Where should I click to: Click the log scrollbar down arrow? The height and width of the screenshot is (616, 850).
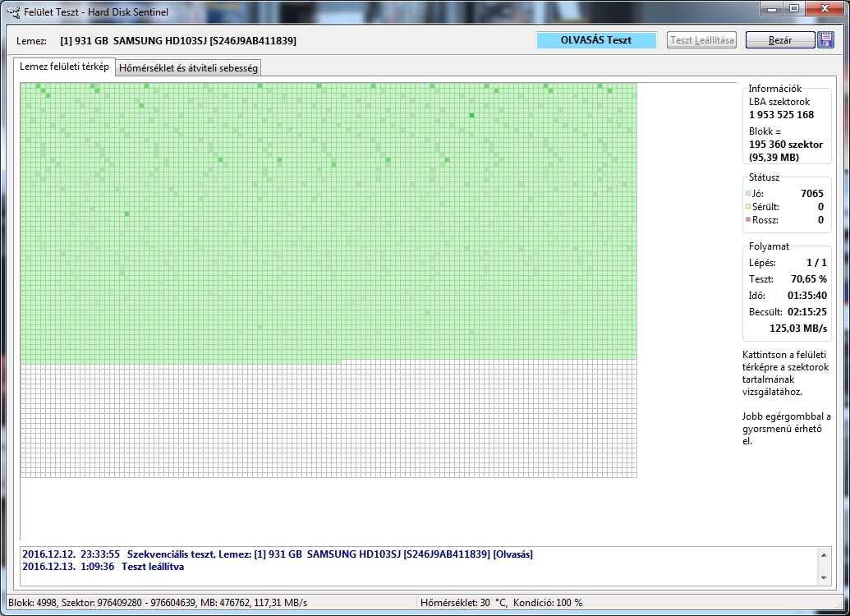[824, 578]
